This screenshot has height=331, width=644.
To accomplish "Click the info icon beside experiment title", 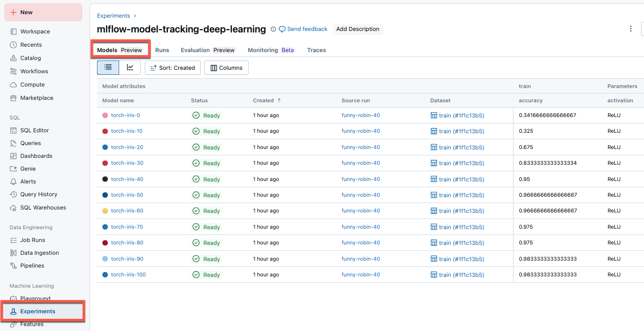I will [273, 30].
